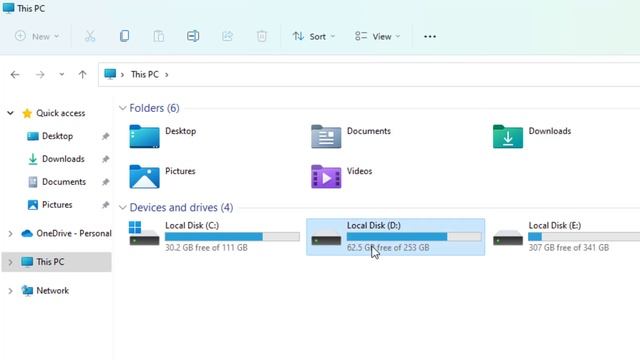Screen dimensions: 640x360
Task: Collapse the Devices and drives (4) group
Action: 122,208
